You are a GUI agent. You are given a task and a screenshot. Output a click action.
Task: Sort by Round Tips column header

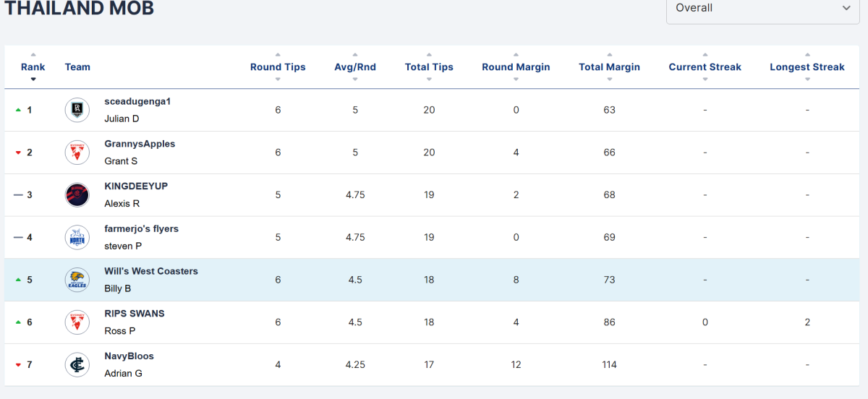click(x=278, y=67)
